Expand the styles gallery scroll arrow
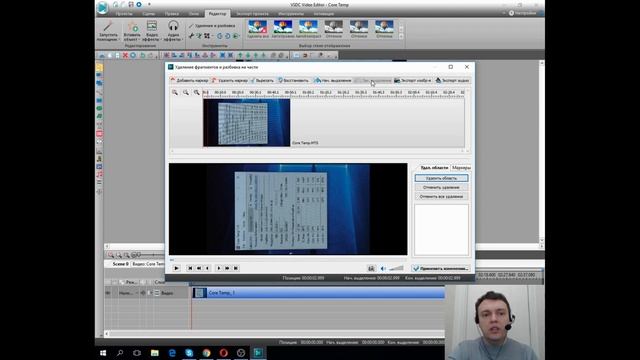The height and width of the screenshot is (360, 640). click(x=401, y=37)
